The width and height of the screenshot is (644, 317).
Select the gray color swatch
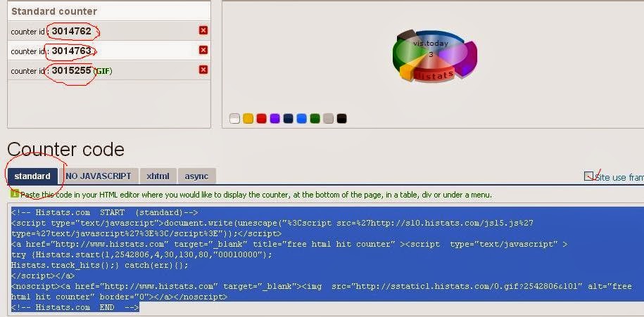point(328,119)
